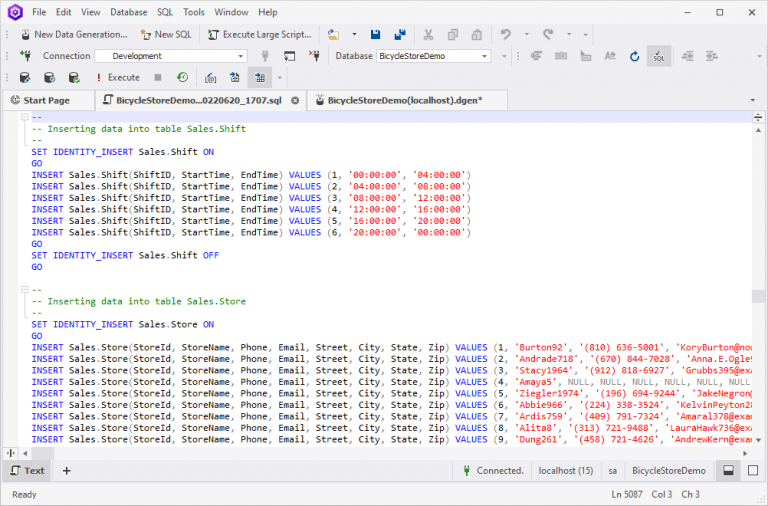The image size is (768, 506).
Task: Click the database icon with pencil
Action: [x=24, y=77]
